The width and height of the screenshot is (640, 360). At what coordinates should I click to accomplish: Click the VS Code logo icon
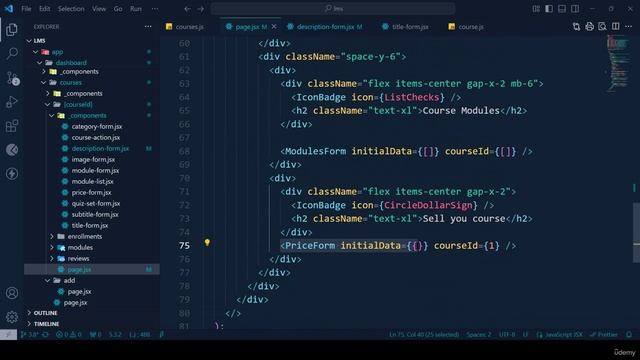click(x=9, y=9)
